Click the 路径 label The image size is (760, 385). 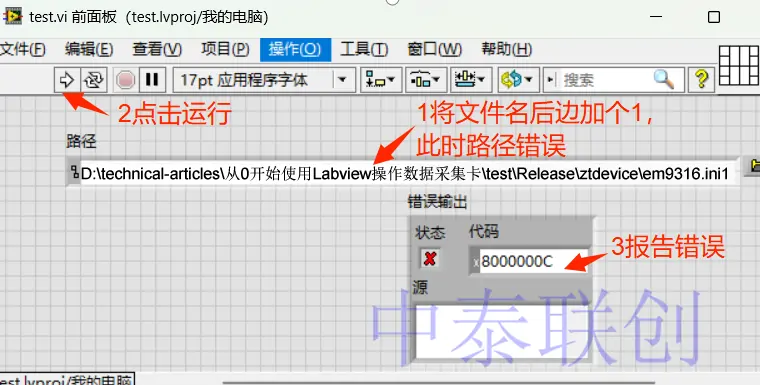pos(81,141)
